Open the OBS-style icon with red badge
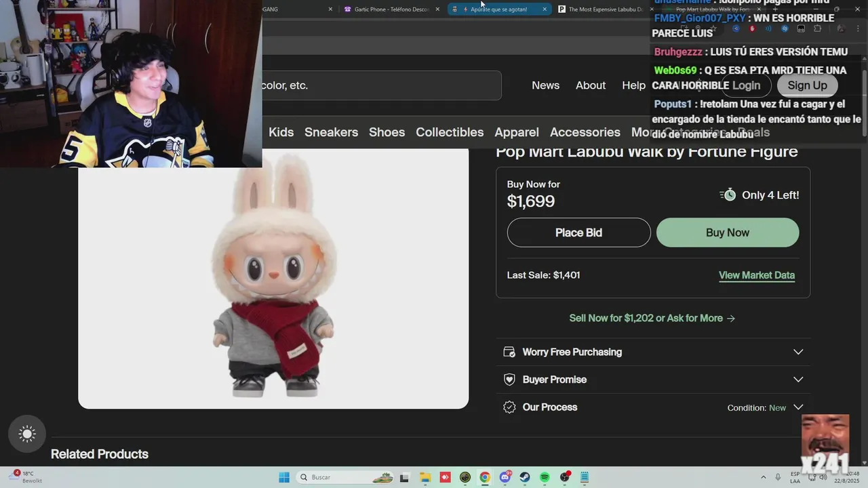The height and width of the screenshot is (488, 868). coord(565,477)
